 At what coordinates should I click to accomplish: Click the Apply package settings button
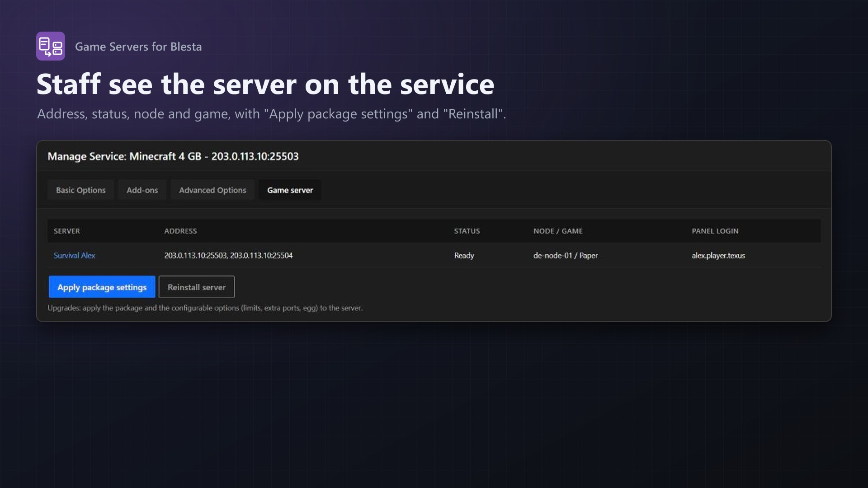click(102, 287)
